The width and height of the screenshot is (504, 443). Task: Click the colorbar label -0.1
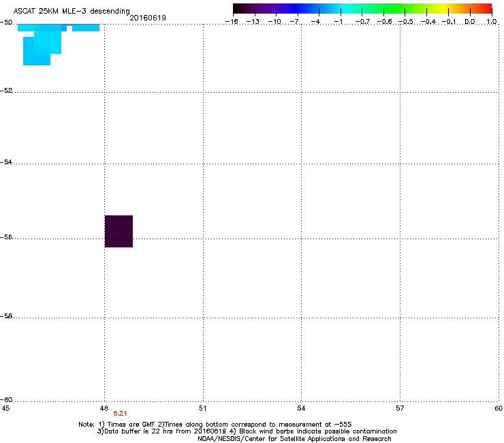coord(449,22)
